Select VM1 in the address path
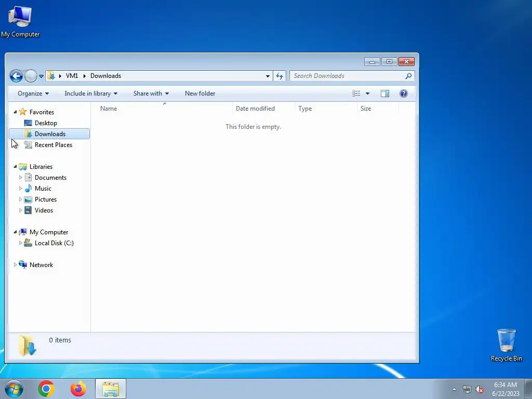Screen dimensions: 532x399 (72, 76)
